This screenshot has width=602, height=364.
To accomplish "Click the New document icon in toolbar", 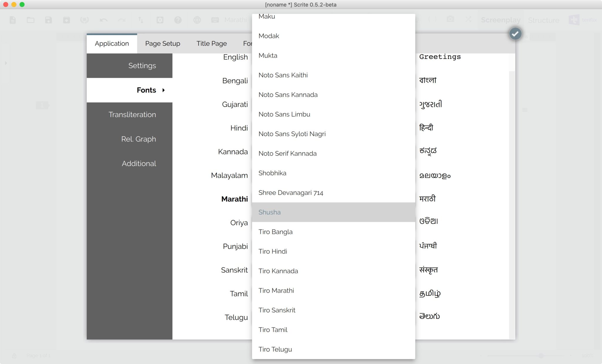I will coord(12,20).
